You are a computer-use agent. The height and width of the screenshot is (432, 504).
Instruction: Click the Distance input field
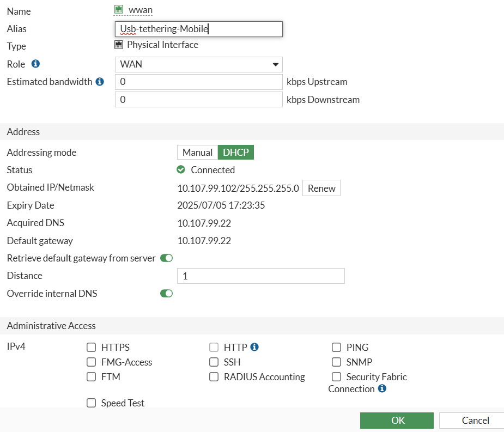(x=261, y=276)
